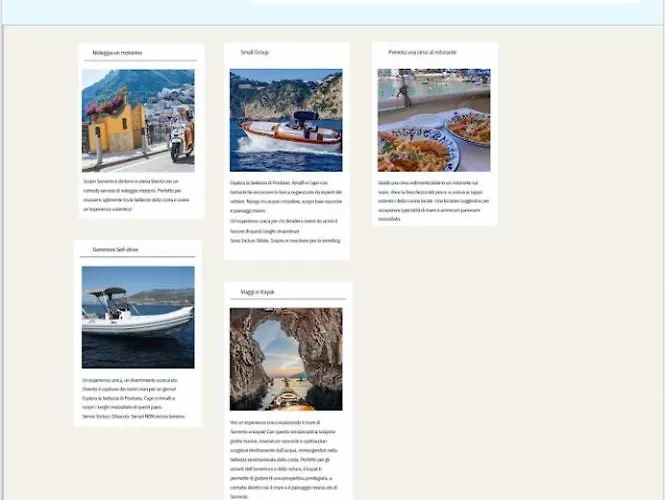This screenshot has height=500, width=665.
Task: Select the speedboat photo in Small Group
Action: coord(286,120)
